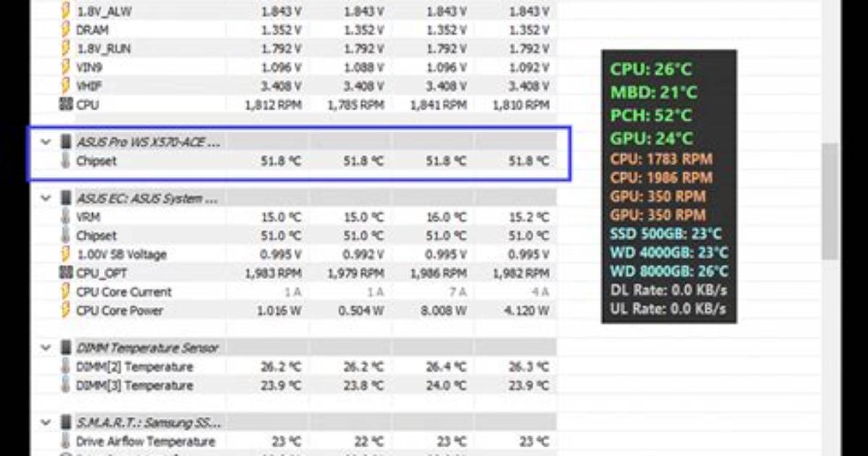Viewport: 868px width, 456px height.
Task: Click the ASUS EC System chip icon
Action: click(66, 198)
